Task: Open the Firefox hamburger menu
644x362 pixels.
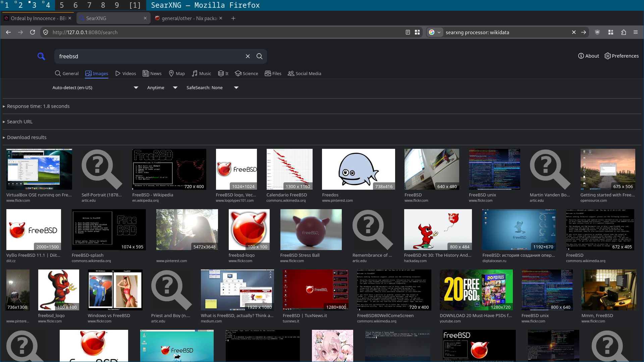Action: pos(636,32)
